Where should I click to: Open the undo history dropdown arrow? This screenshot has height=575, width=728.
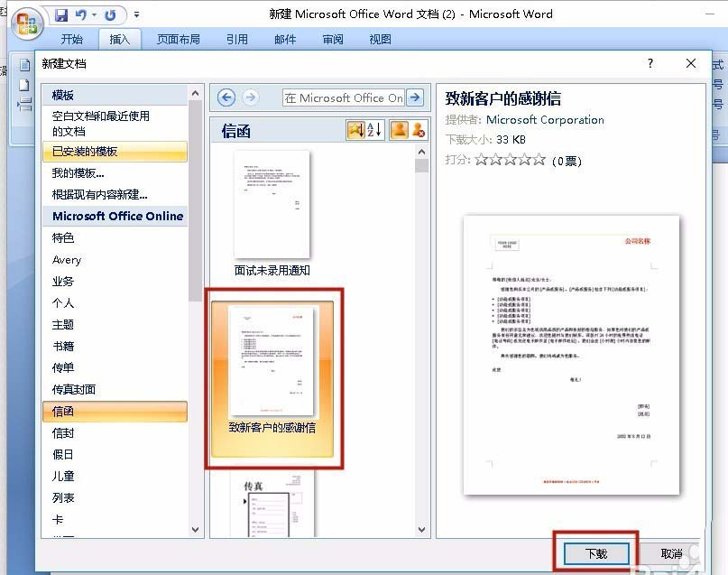coord(94,15)
